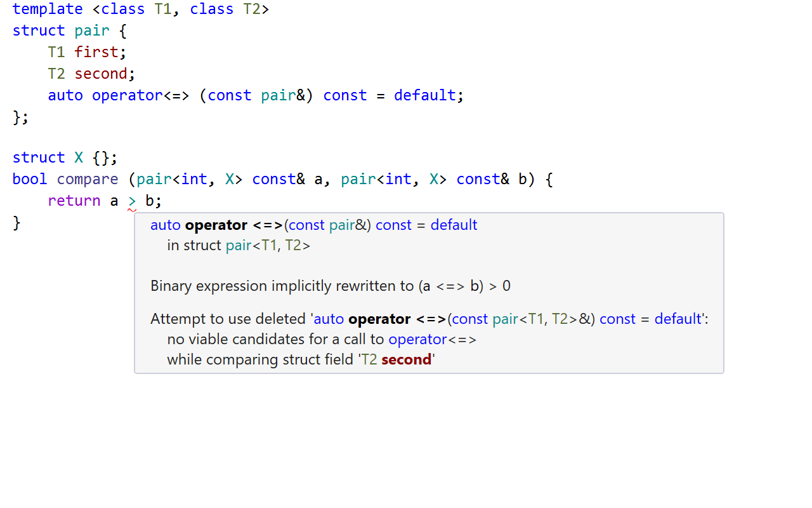Click the first 'pair<int, X>' parameter type
Image resolution: width=812 pixels, height=508 pixels.
[x=190, y=178]
